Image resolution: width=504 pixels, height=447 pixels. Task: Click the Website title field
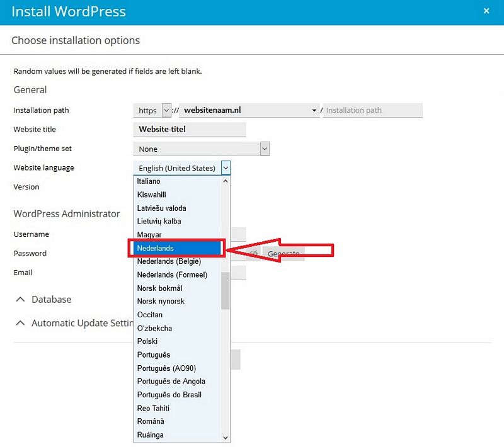coord(190,130)
